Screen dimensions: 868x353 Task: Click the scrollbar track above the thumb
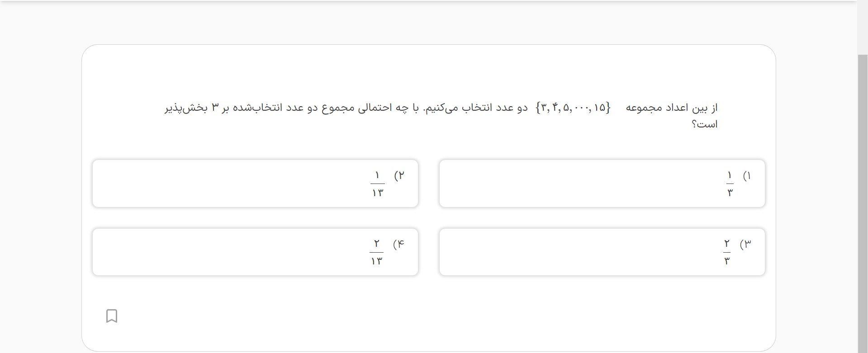pyautogui.click(x=863, y=27)
